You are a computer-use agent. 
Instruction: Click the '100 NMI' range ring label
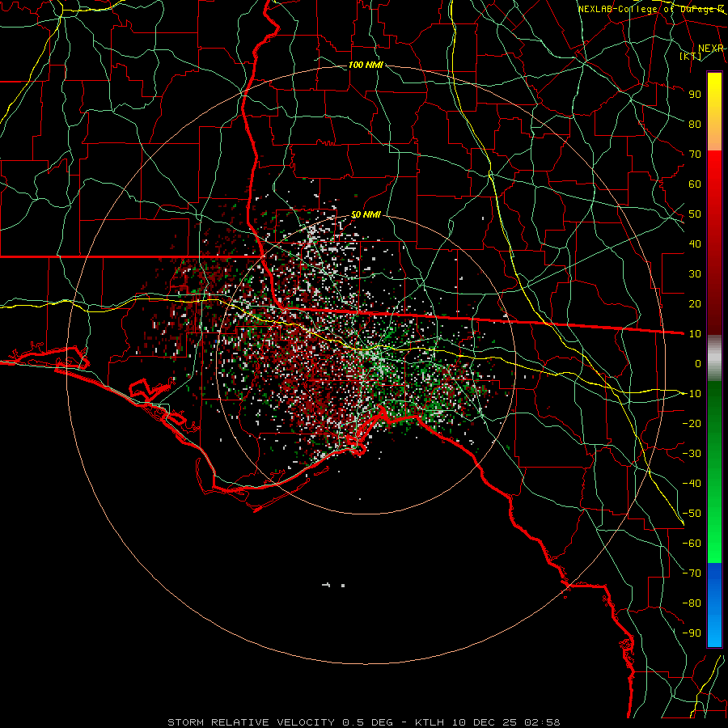click(x=366, y=65)
